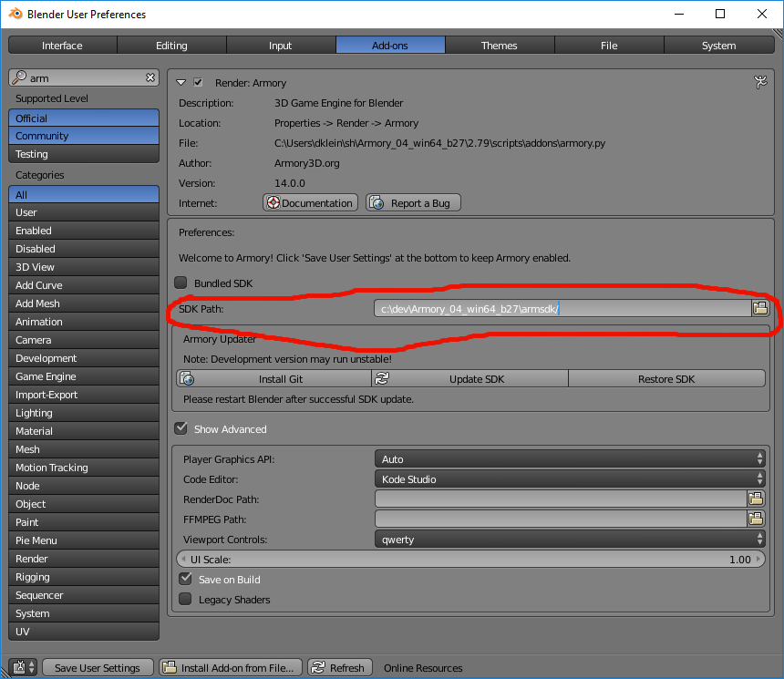Open file browser for SDK Path

(759, 307)
